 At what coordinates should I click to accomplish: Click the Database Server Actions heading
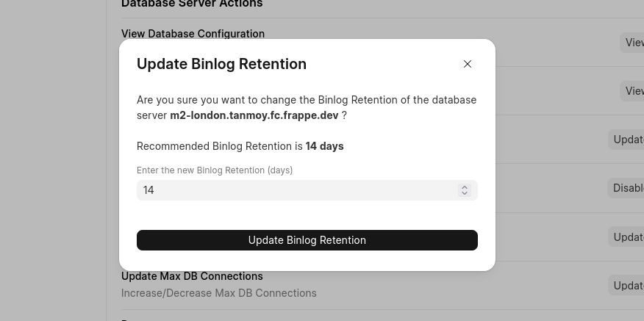(x=192, y=4)
